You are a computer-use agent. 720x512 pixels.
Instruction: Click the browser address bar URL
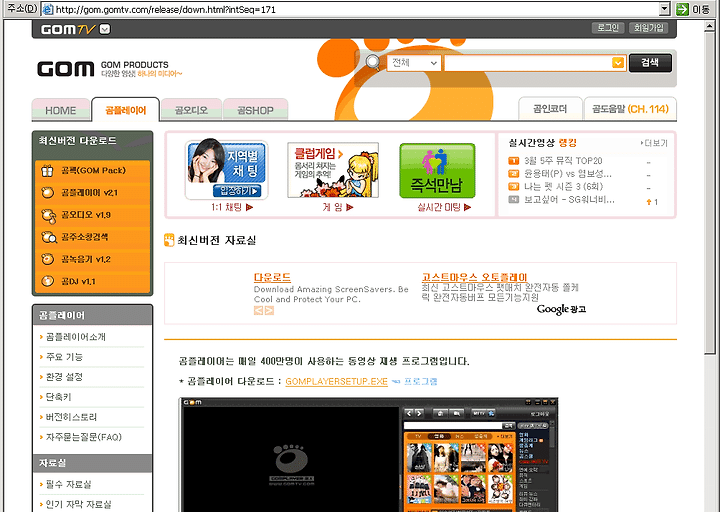click(x=165, y=9)
